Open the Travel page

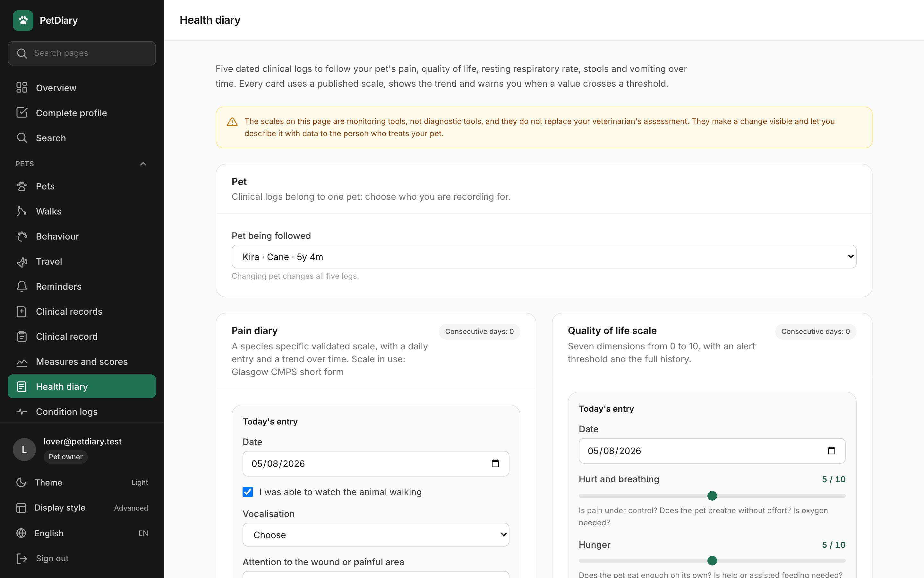tap(82, 261)
